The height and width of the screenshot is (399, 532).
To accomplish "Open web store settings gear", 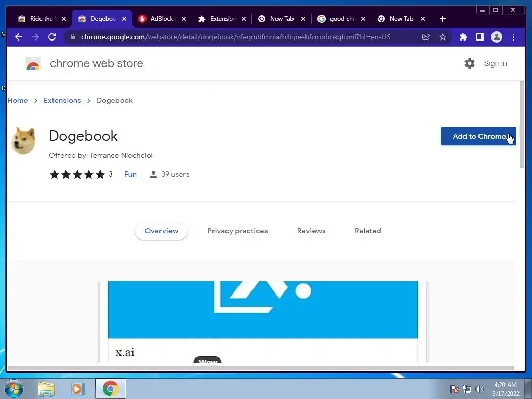I will (470, 63).
